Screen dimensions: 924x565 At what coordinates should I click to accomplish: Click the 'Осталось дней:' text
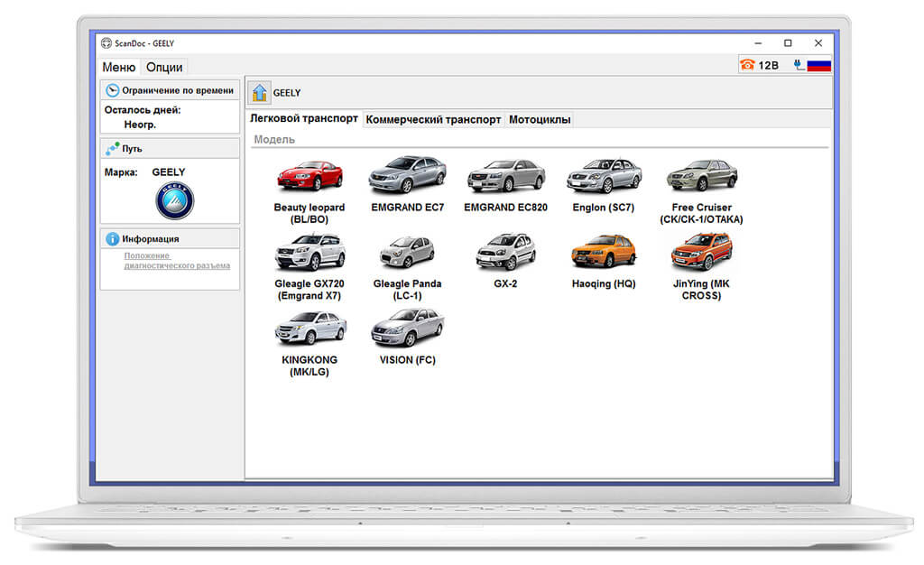pos(143,109)
